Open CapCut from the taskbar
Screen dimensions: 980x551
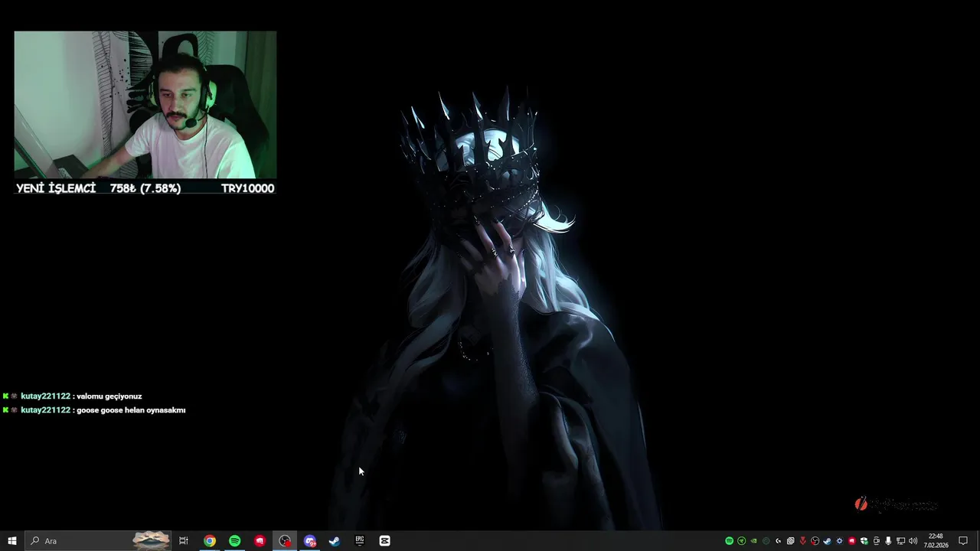pos(384,541)
